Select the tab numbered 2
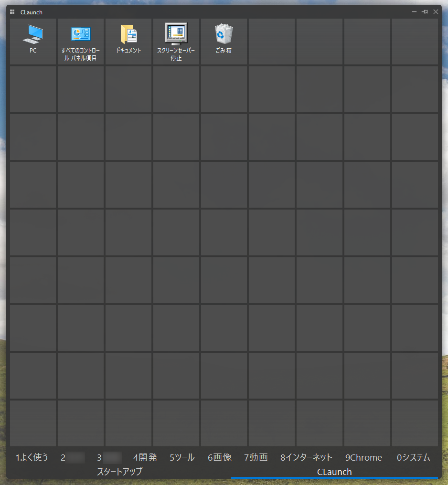This screenshot has width=448, height=485. [73, 457]
